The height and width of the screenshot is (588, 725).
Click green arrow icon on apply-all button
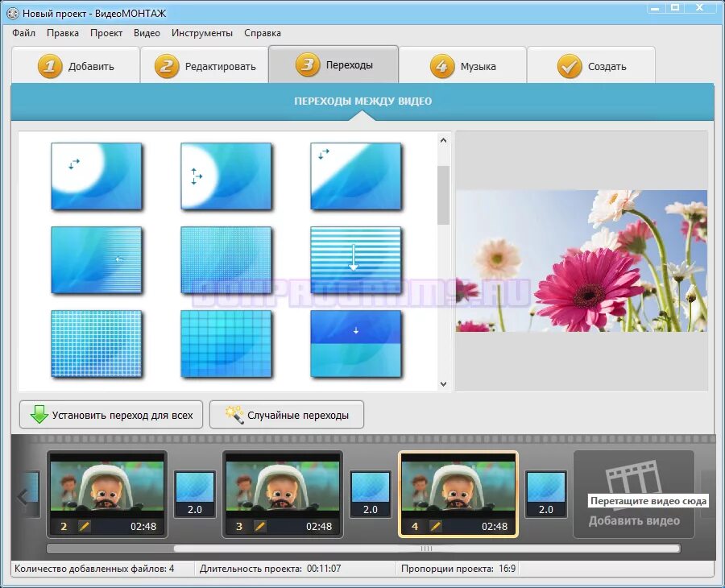coord(39,415)
